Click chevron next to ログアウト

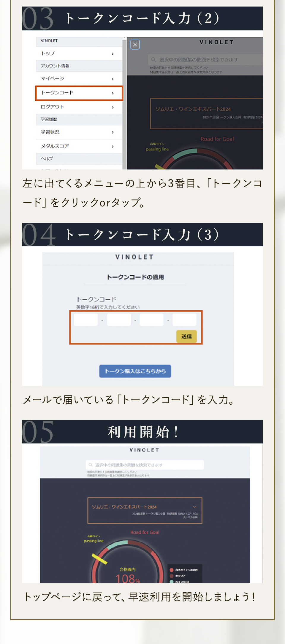click(x=113, y=107)
